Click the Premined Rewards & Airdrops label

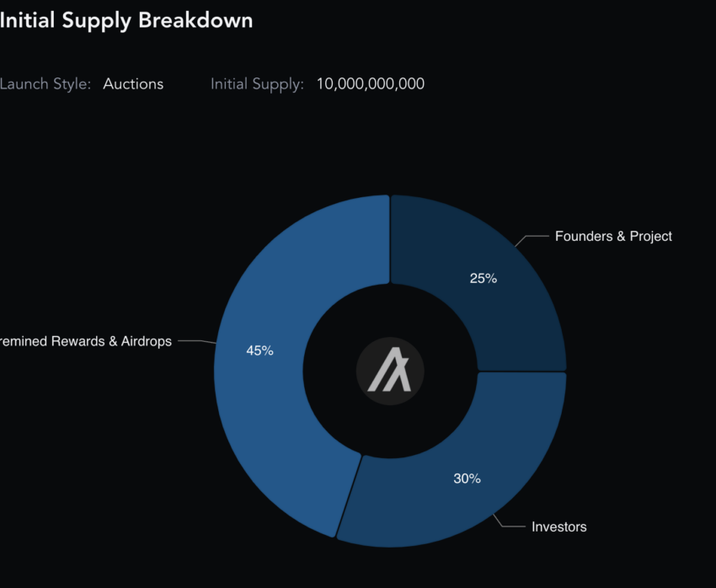coord(85,341)
